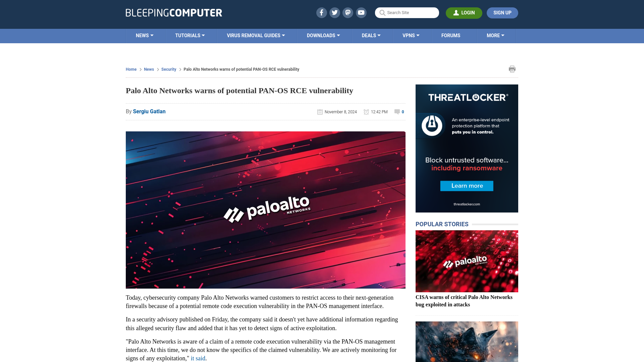The image size is (644, 362).
Task: Expand the DOWNLOADS dropdown menu
Action: 323,35
